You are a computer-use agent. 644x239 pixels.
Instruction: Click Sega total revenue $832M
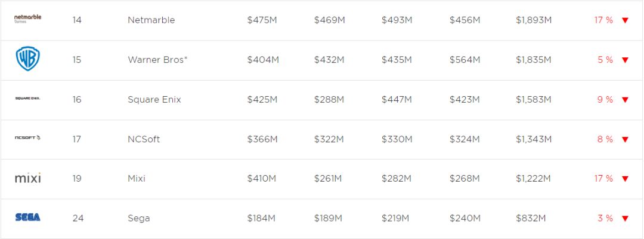click(x=531, y=218)
